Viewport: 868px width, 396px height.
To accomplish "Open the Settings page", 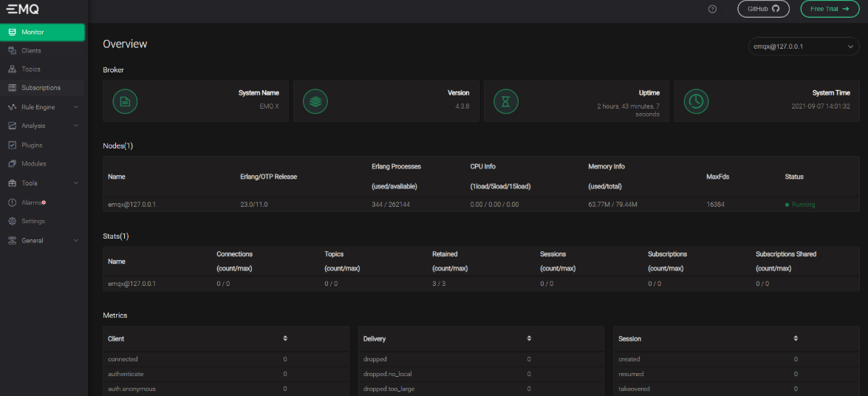I will tap(43, 221).
